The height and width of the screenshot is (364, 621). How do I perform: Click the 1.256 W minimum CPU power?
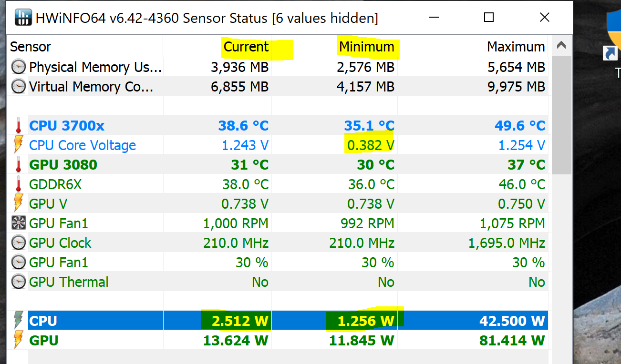(x=366, y=321)
